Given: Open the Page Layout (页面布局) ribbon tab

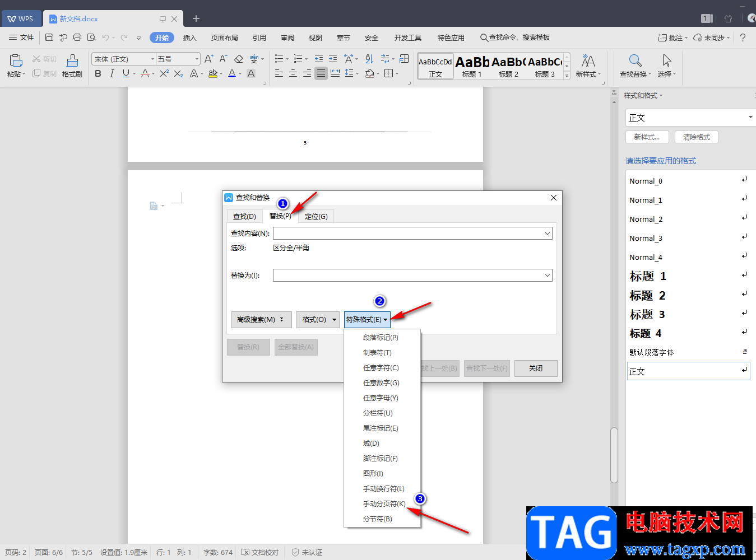Looking at the screenshot, I should click(225, 38).
